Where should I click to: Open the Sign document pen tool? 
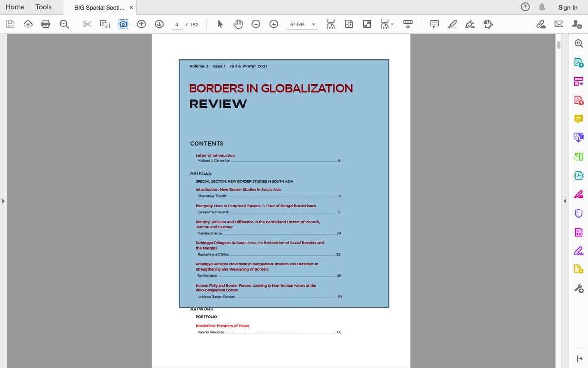click(470, 24)
